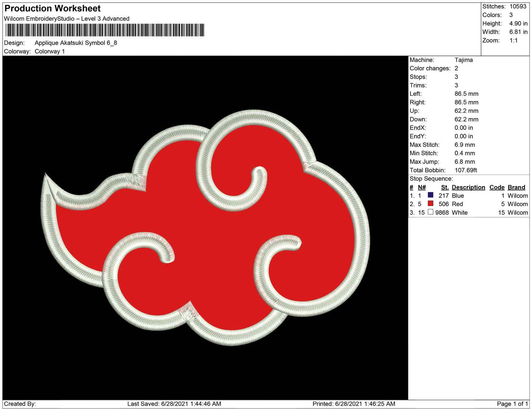
Task: Select "Wilcom" brand in the Blue row
Action: (518, 196)
